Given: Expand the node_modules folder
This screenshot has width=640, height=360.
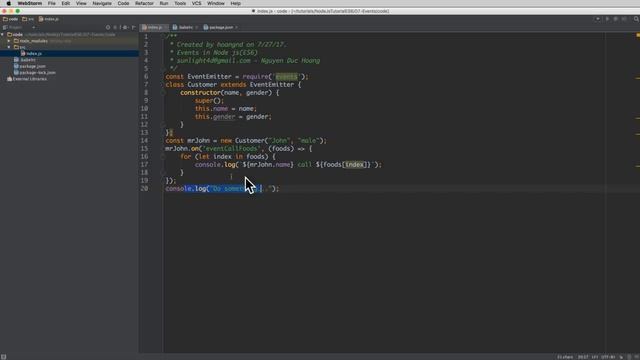Looking at the screenshot, I should (9, 41).
